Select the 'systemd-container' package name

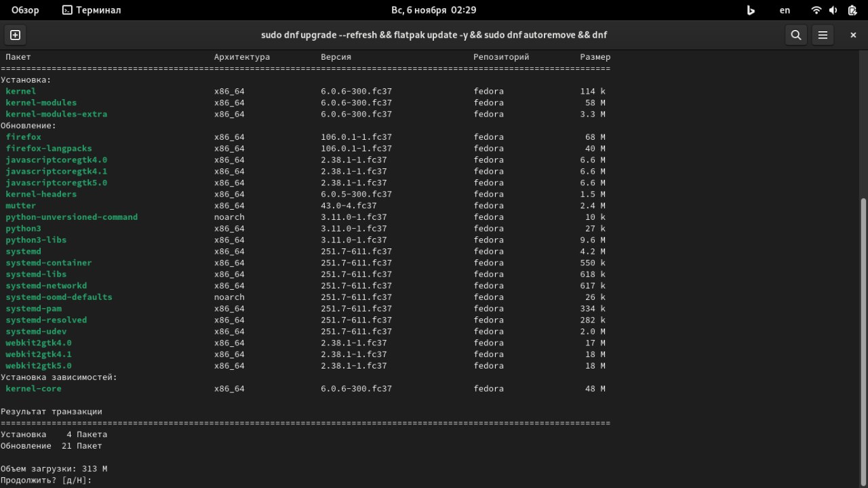(49, 263)
